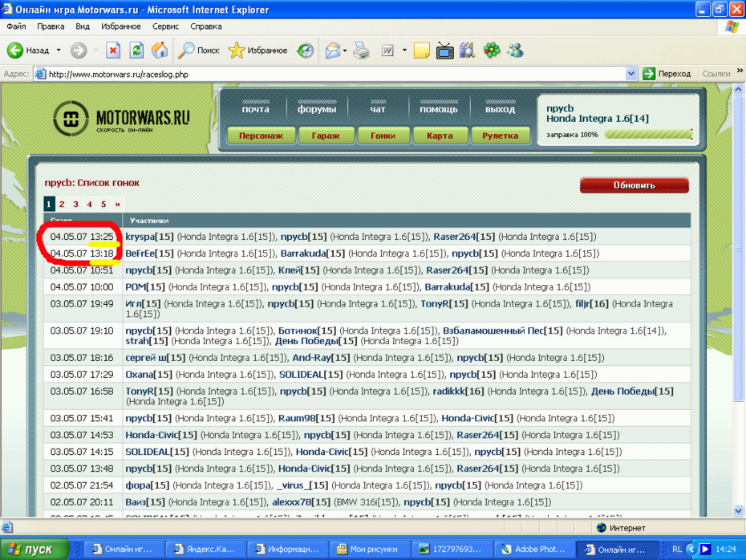Open the Mail envelope icon
The image size is (746, 560).
pyautogui.click(x=333, y=51)
